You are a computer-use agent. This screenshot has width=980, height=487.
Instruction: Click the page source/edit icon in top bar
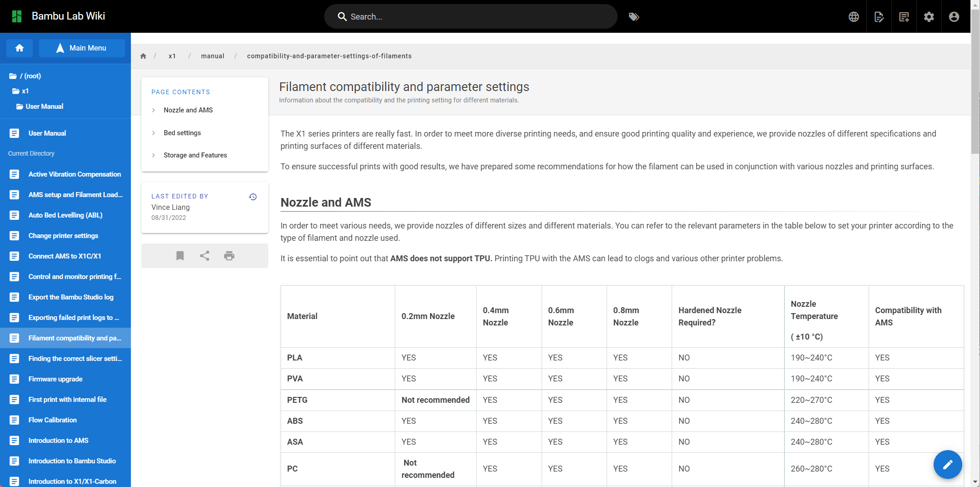pyautogui.click(x=879, y=16)
